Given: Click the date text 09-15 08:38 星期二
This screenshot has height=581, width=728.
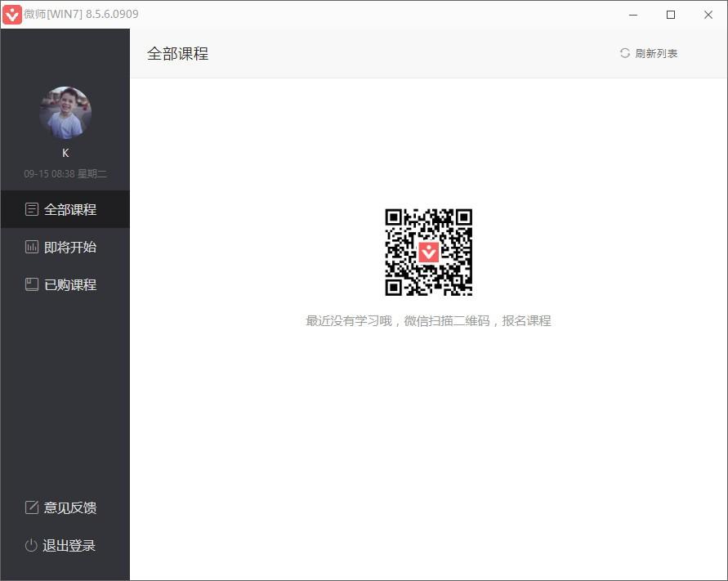Looking at the screenshot, I should coord(65,174).
